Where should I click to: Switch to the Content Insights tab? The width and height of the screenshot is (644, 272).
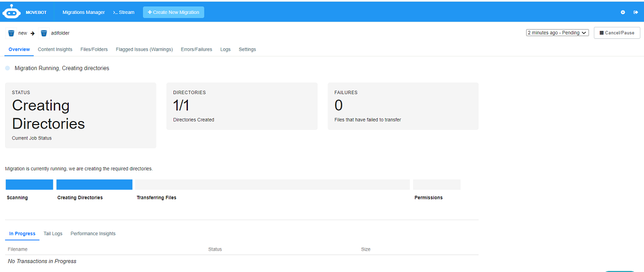[x=55, y=49]
